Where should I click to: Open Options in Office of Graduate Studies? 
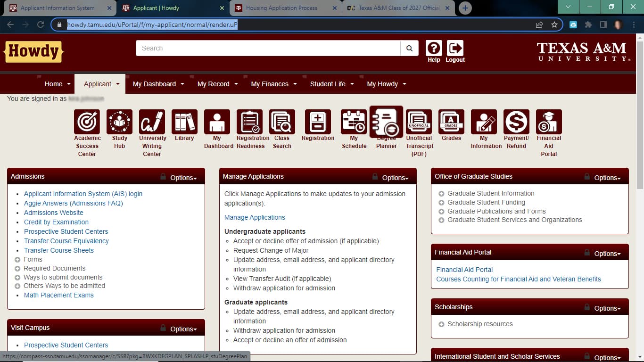click(x=607, y=178)
